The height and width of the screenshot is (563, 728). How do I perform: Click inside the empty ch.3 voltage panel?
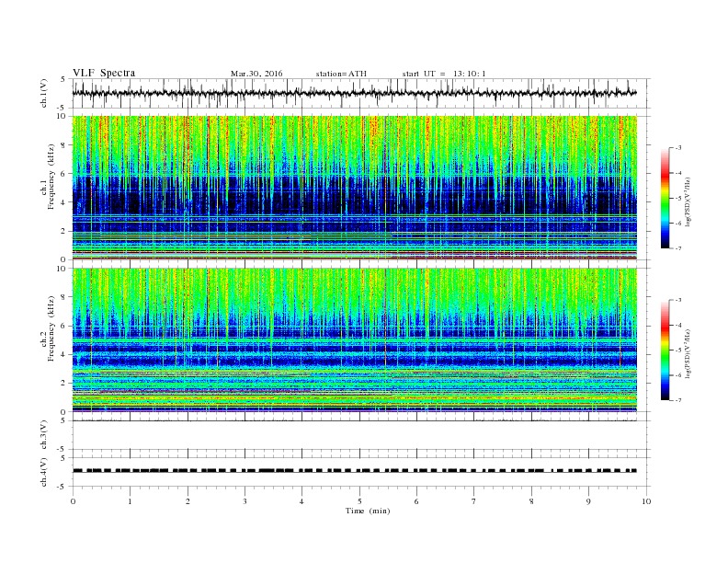(361, 435)
